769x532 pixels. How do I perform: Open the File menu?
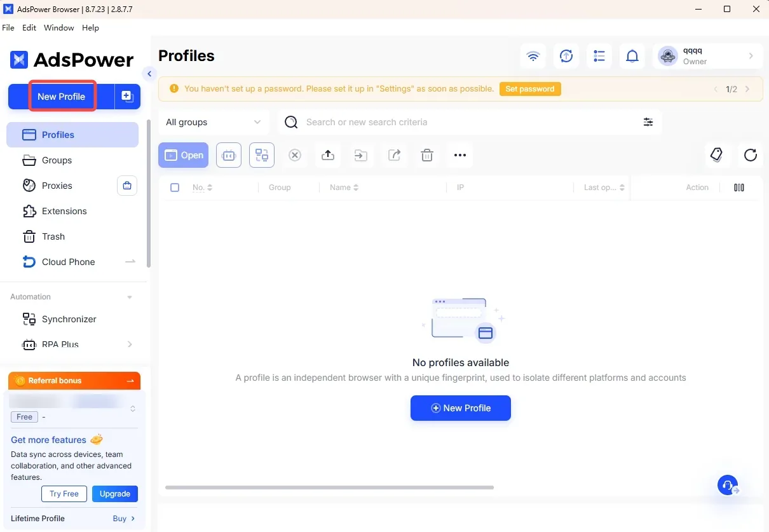8,28
